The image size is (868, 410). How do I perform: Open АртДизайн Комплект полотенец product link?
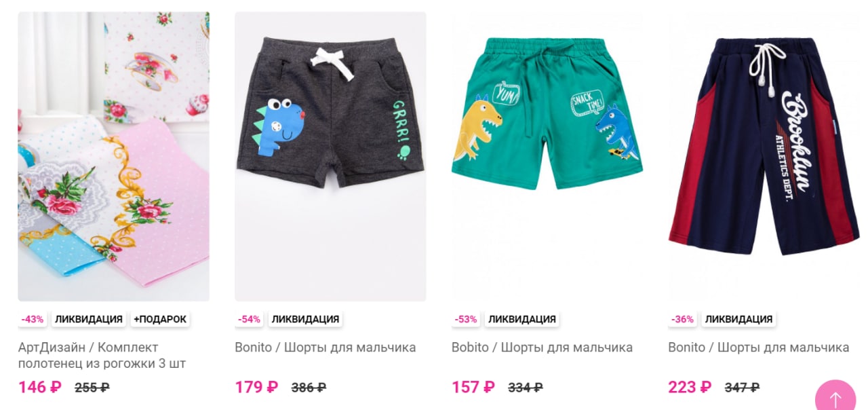[x=102, y=355]
